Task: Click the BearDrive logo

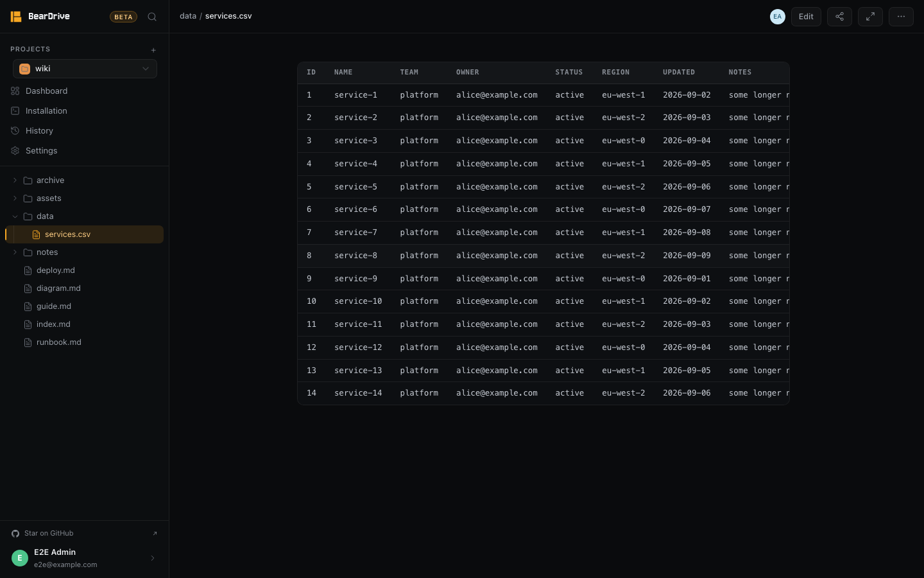Action: (x=40, y=17)
